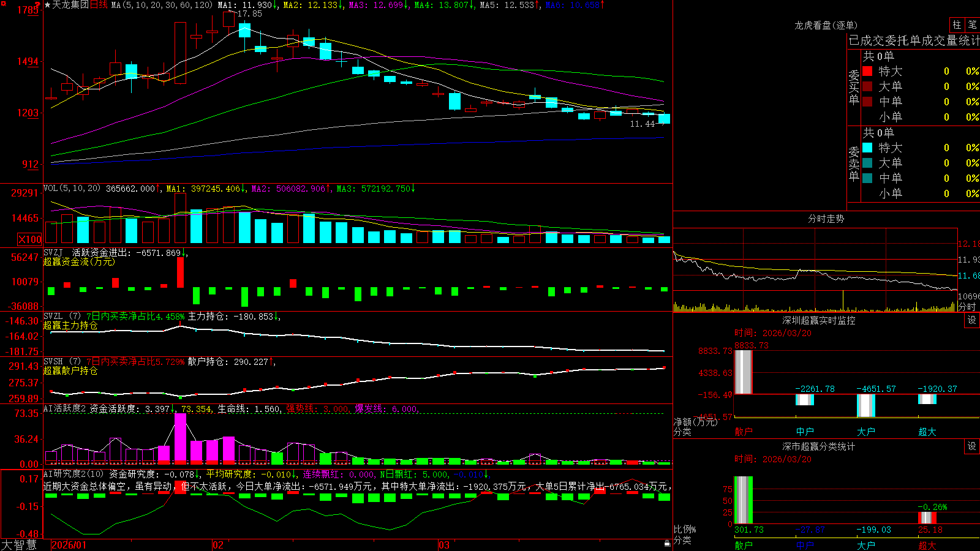Click the 龙虎看盘(逐单) panel title
The height and width of the screenshot is (551, 980).
[x=826, y=25]
